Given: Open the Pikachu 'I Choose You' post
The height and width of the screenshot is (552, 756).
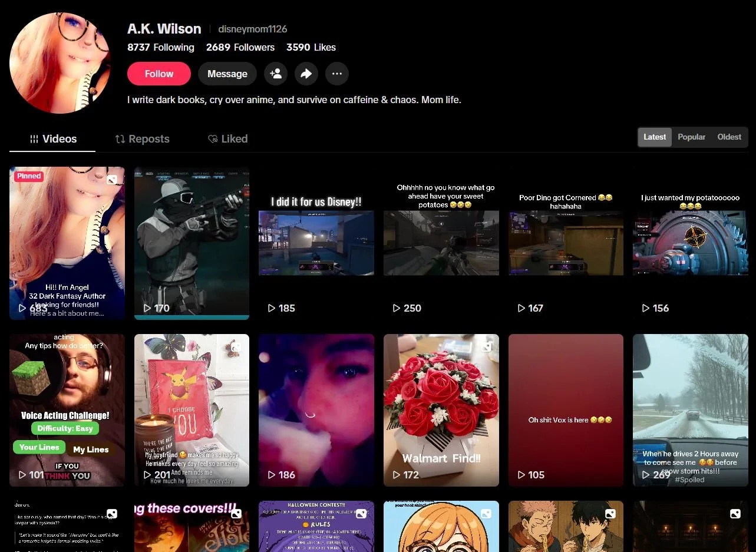Looking at the screenshot, I should point(192,410).
